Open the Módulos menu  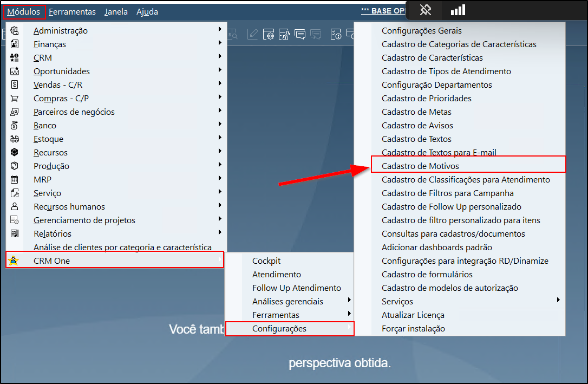click(x=23, y=11)
